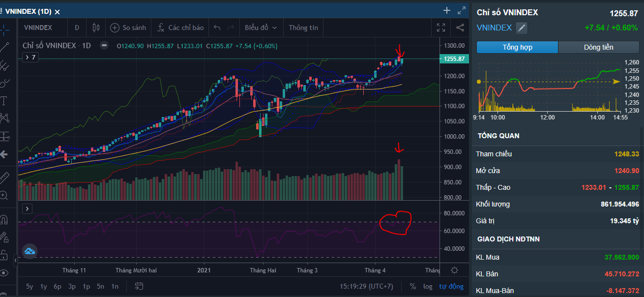Select the Text annotation tool
644x297 pixels.
4,101
